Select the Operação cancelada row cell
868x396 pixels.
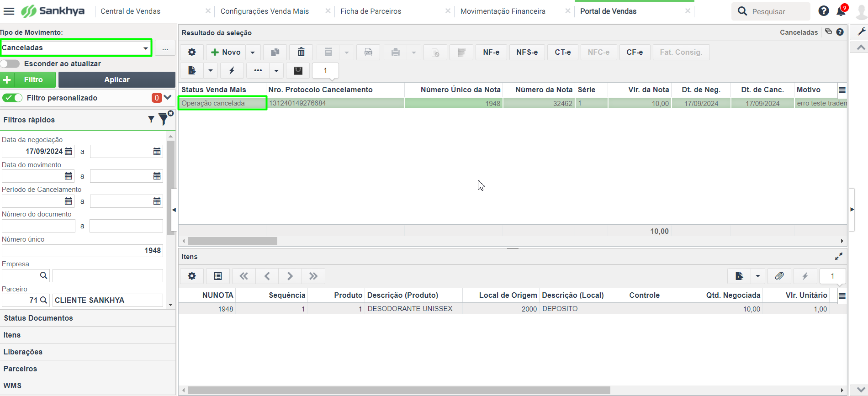click(222, 103)
